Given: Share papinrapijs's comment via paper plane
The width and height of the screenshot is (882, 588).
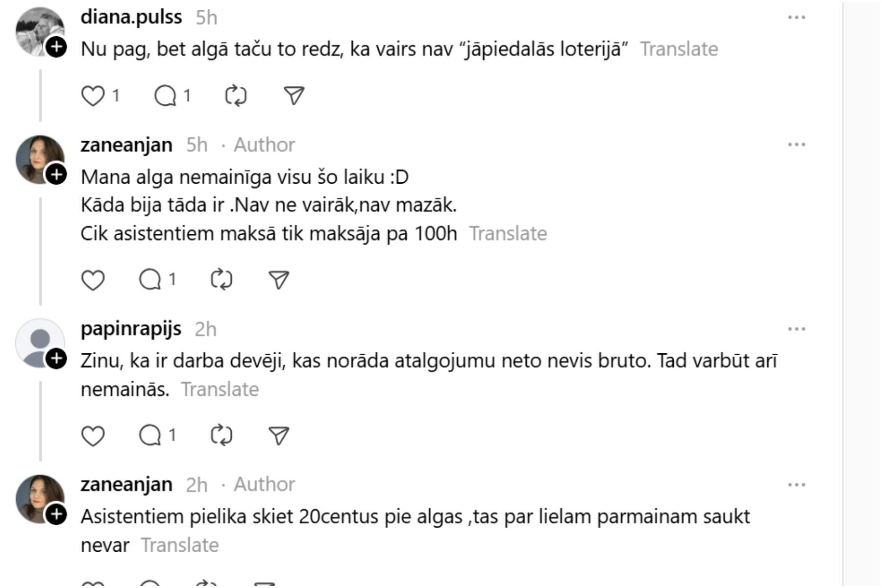Looking at the screenshot, I should coord(279,436).
